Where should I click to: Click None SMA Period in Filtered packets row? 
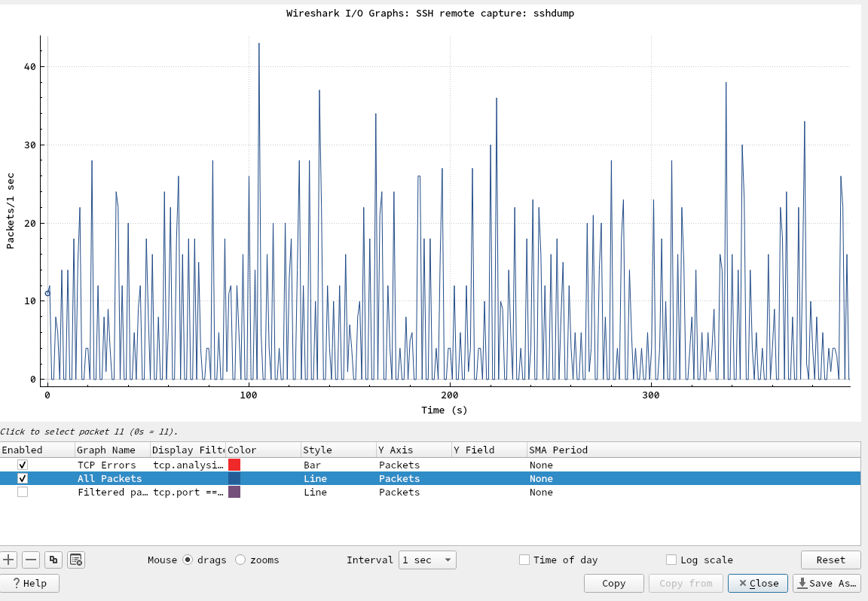click(541, 492)
